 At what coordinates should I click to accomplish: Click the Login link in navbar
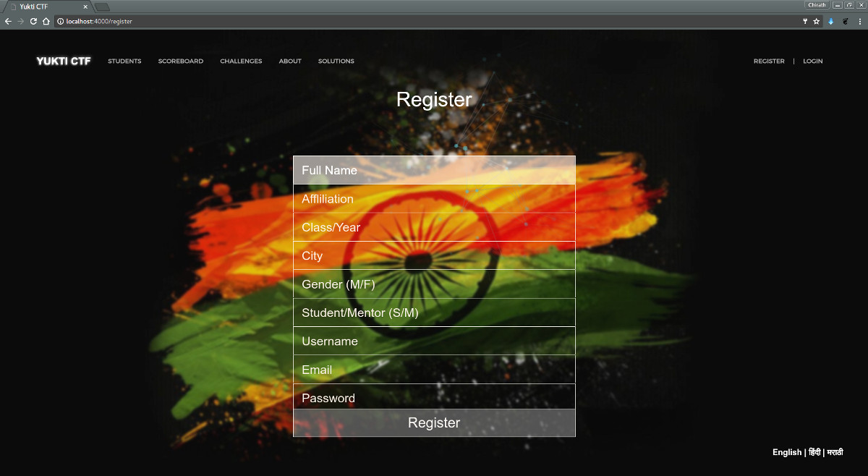click(812, 61)
